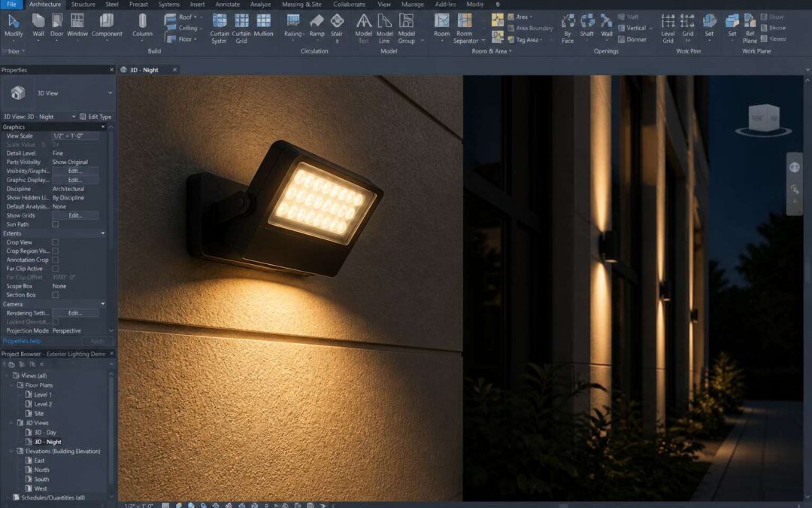Choose the Wall tool
The height and width of the screenshot is (508, 812).
tap(38, 26)
